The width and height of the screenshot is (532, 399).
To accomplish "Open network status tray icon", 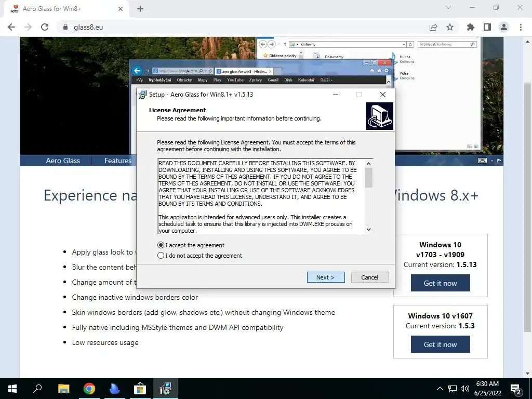I will (453, 389).
